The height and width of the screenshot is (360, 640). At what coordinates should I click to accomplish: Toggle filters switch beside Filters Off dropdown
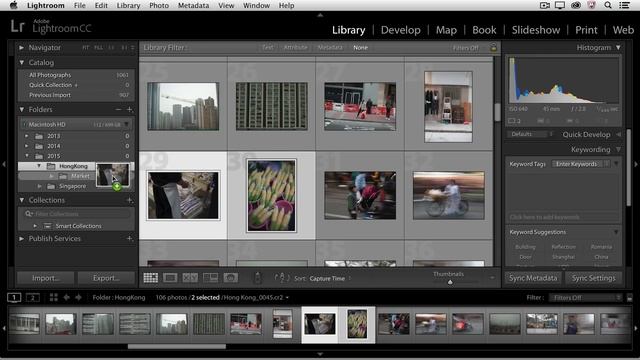629,298
